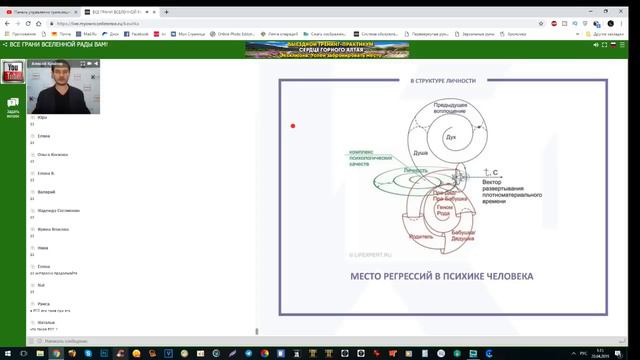Open the Chrome three-dot menu
The height and width of the screenshot is (360, 640).
click(622, 24)
